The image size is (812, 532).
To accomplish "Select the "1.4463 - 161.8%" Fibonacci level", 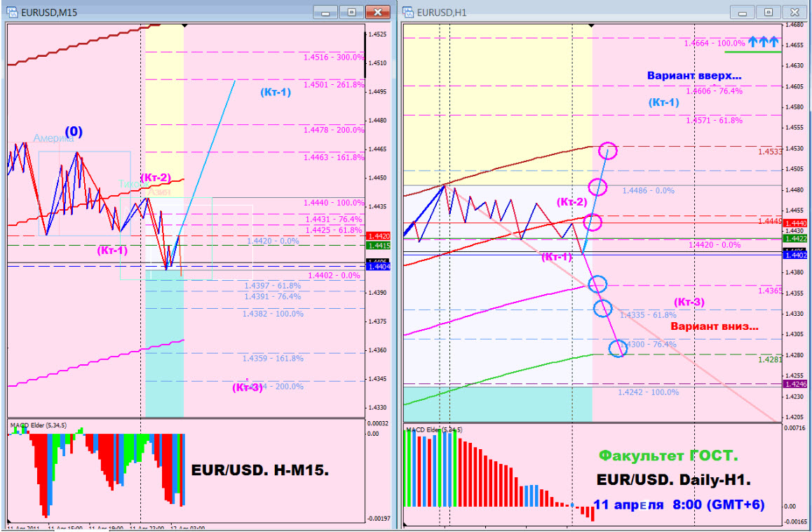I will (x=334, y=157).
